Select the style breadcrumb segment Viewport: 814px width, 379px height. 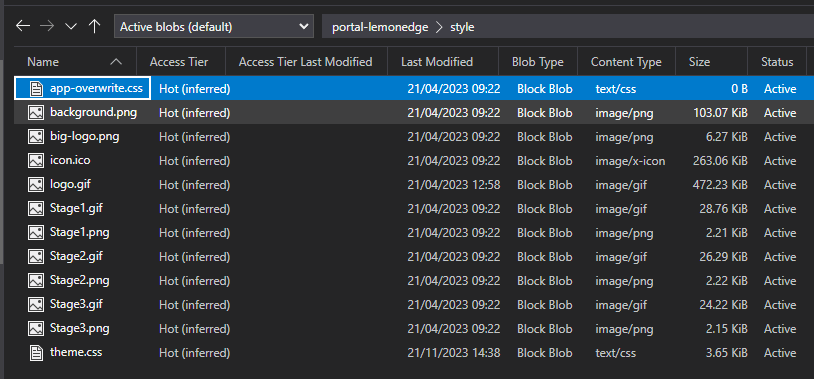462,27
